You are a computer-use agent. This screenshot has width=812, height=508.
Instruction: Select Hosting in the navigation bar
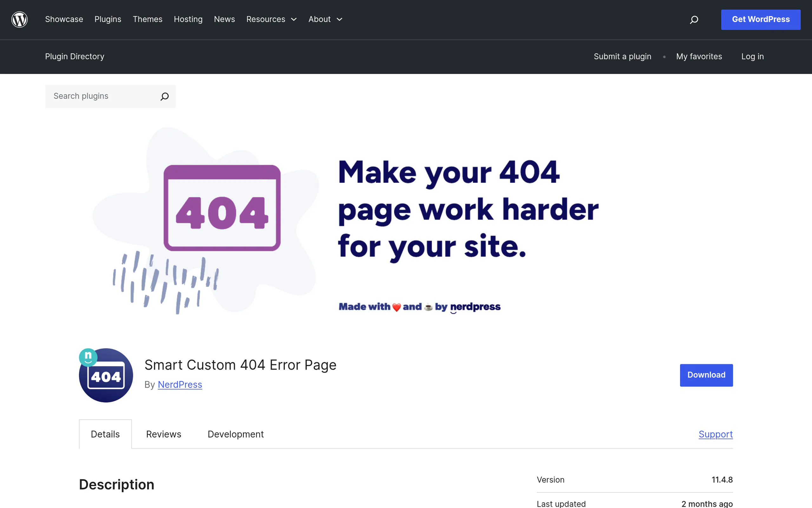(x=188, y=19)
